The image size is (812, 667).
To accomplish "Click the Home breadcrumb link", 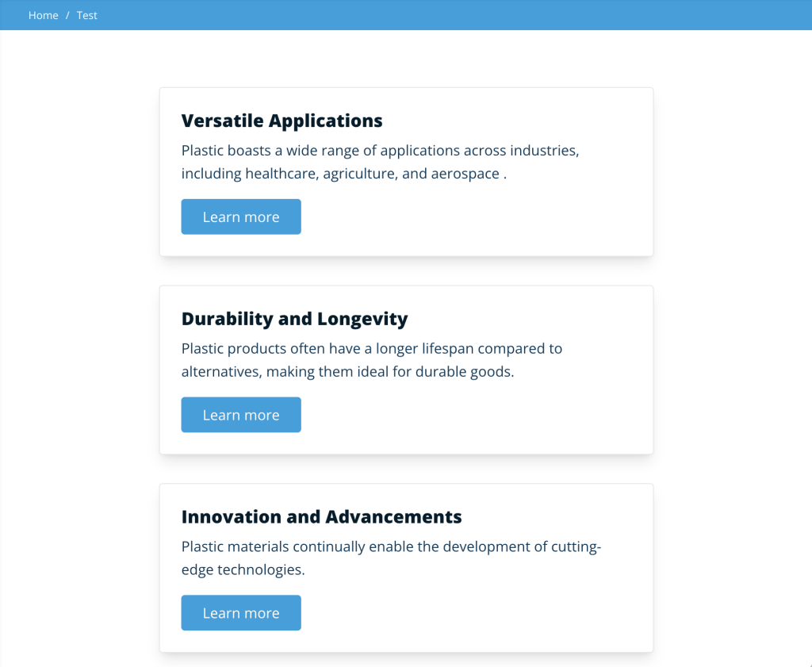I will [44, 15].
